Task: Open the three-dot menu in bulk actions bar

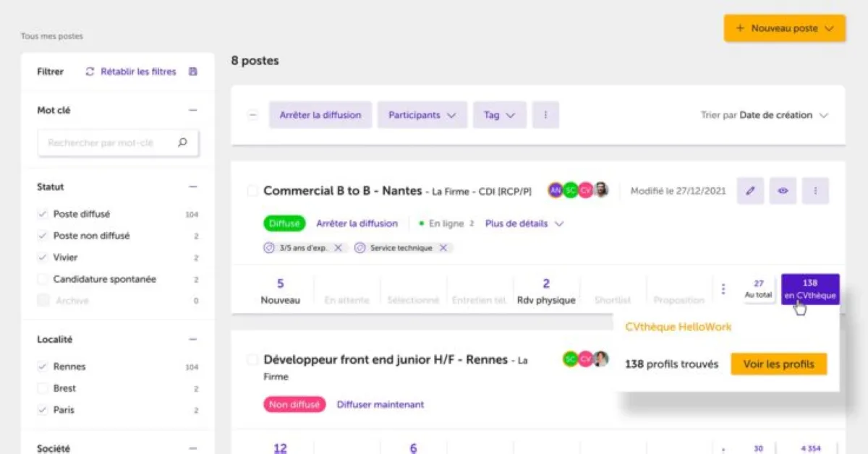Action: click(545, 115)
